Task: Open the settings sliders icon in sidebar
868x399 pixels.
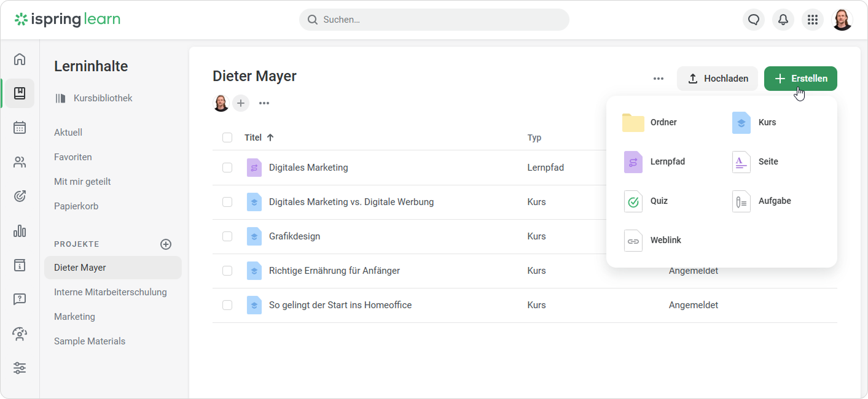Action: (x=20, y=368)
